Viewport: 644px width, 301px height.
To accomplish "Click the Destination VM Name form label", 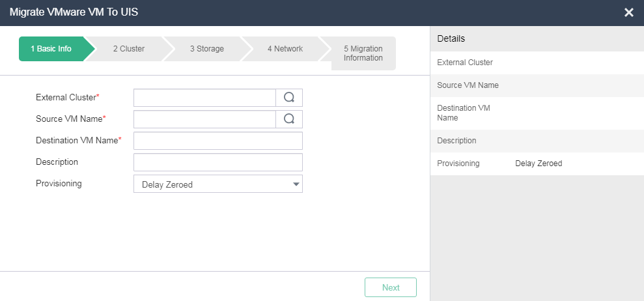I will coord(79,140).
